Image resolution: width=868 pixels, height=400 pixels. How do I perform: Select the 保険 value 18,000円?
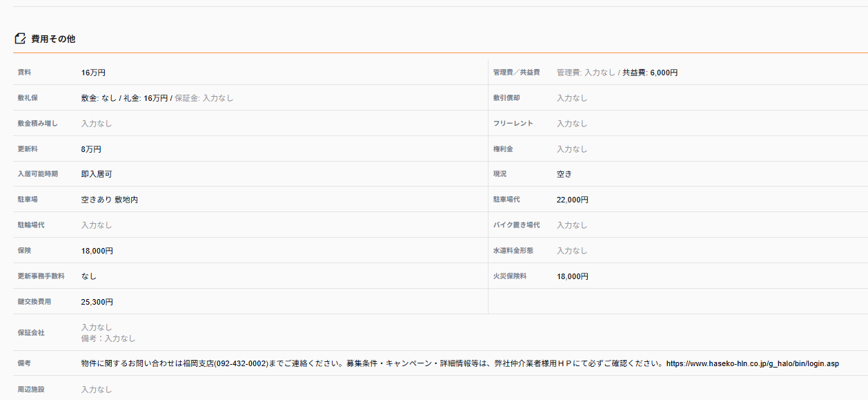[97, 251]
